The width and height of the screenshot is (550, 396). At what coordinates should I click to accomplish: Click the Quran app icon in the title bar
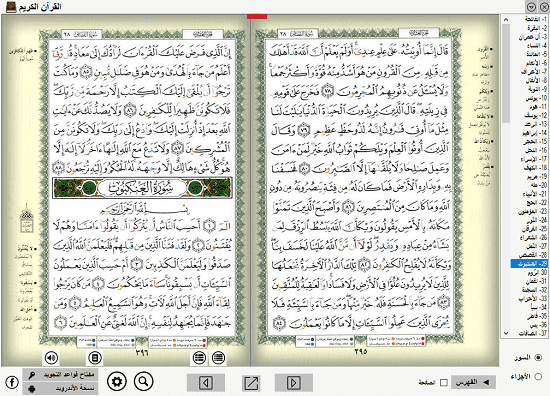point(11,7)
